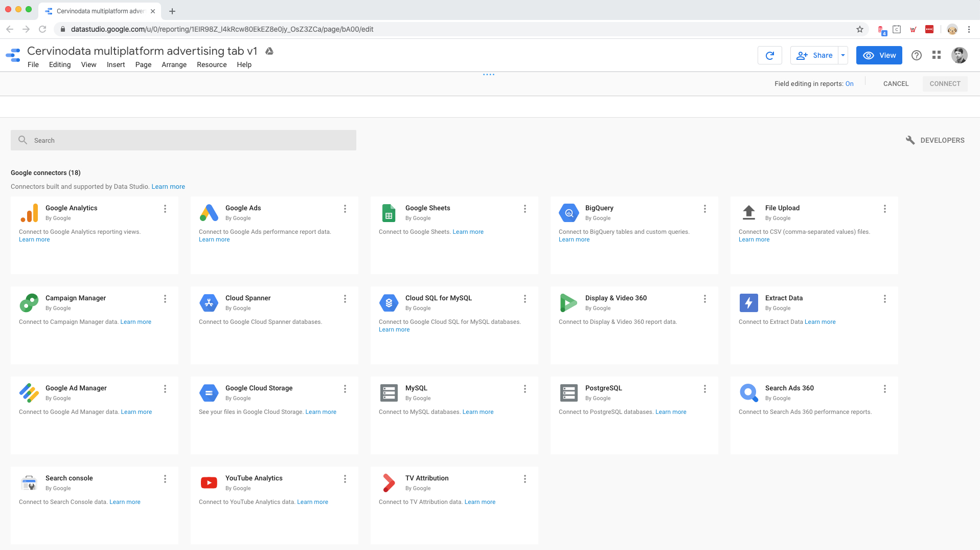Open Learn more link for TV Attribution
The width and height of the screenshot is (980, 550).
[x=480, y=502]
